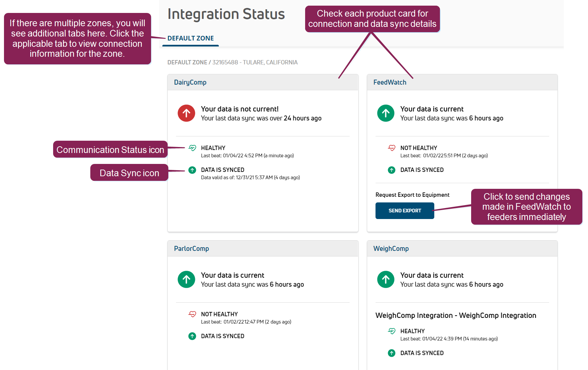Click 'Last beat: 01/02/22 5:51 PM' text

point(431,156)
